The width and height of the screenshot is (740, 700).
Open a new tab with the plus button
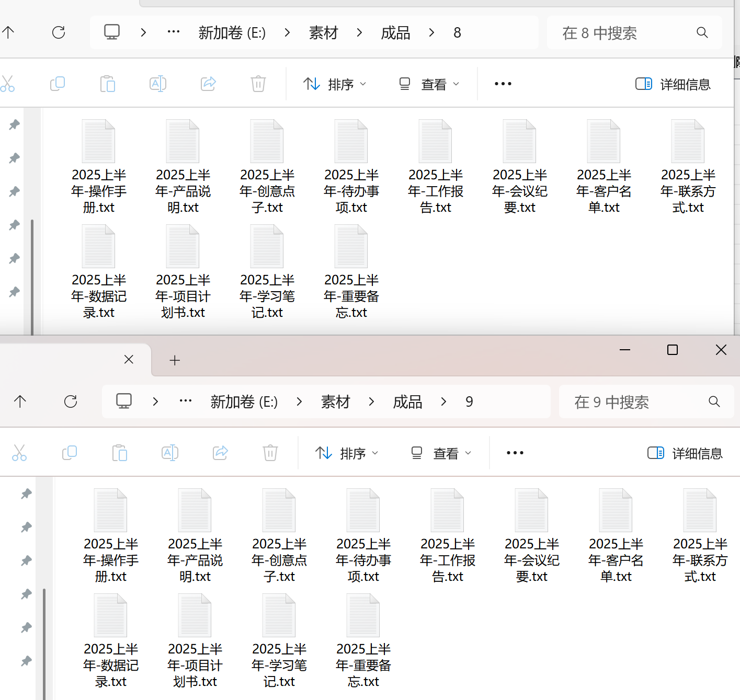[174, 360]
